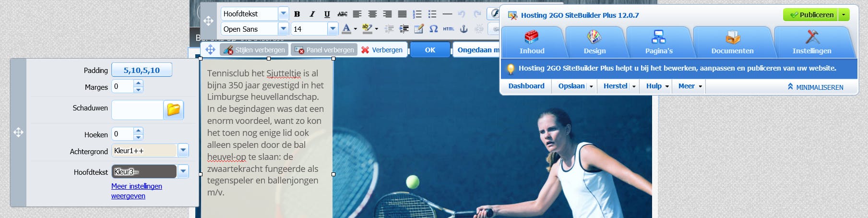Switch to Instellingen tab

(x=812, y=42)
